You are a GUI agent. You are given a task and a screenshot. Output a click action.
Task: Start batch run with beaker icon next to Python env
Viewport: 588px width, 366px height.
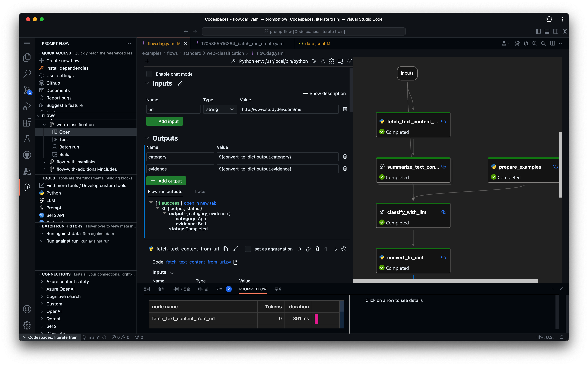[323, 61]
